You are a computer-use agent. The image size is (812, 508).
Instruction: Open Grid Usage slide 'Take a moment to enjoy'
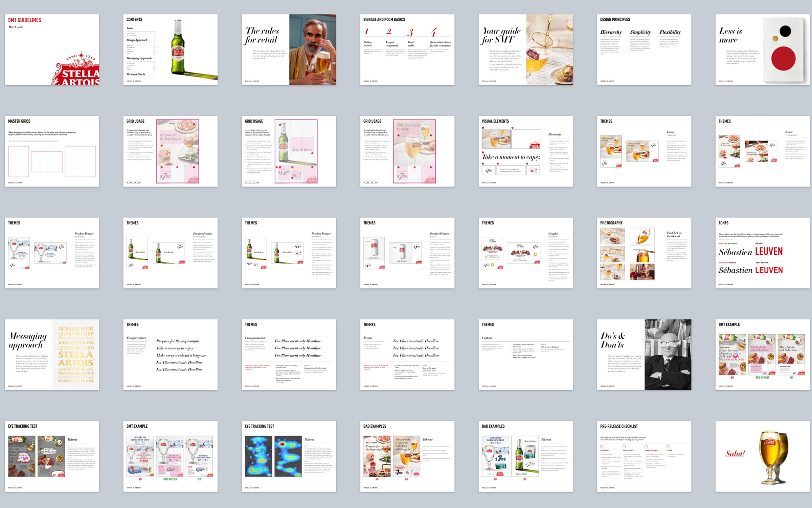click(407, 151)
